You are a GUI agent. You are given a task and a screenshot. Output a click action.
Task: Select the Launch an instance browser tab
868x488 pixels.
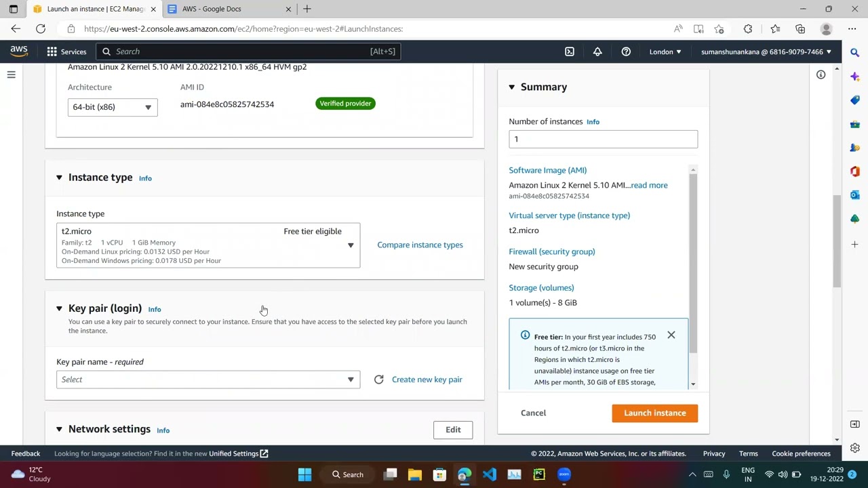click(x=94, y=9)
